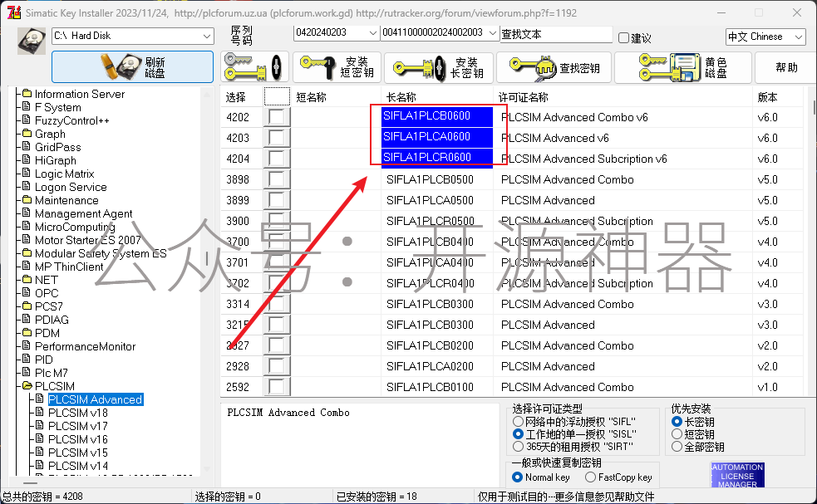Open the C:\ Hard Disk drive dropdown
Image resolution: width=817 pixels, height=504 pixels.
133,36
